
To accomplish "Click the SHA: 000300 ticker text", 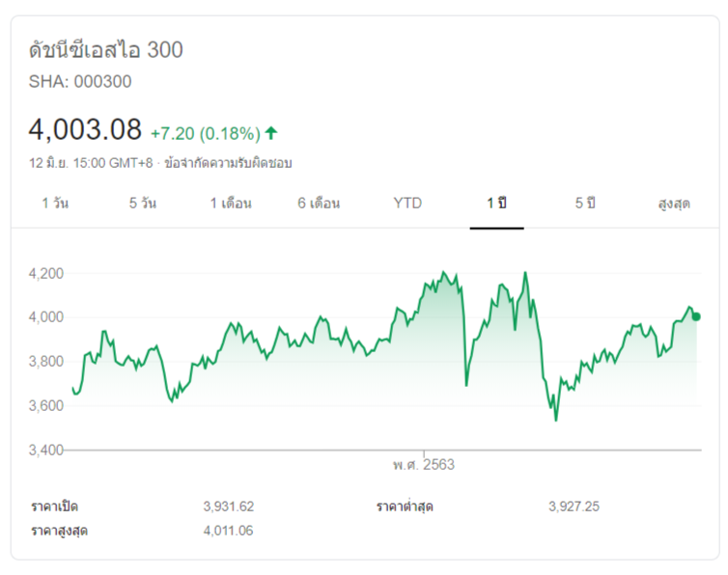I will (80, 82).
